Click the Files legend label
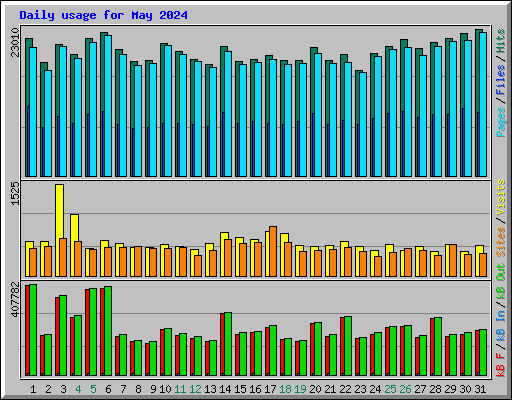 (x=501, y=80)
